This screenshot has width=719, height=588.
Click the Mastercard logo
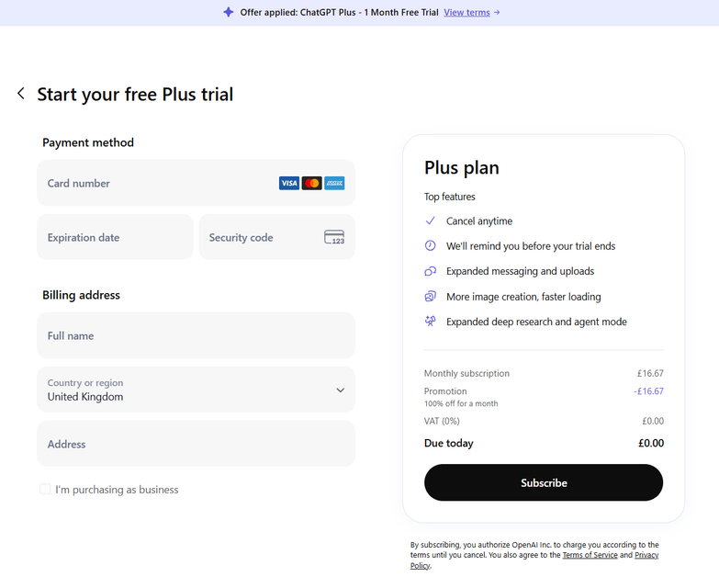[x=311, y=184]
